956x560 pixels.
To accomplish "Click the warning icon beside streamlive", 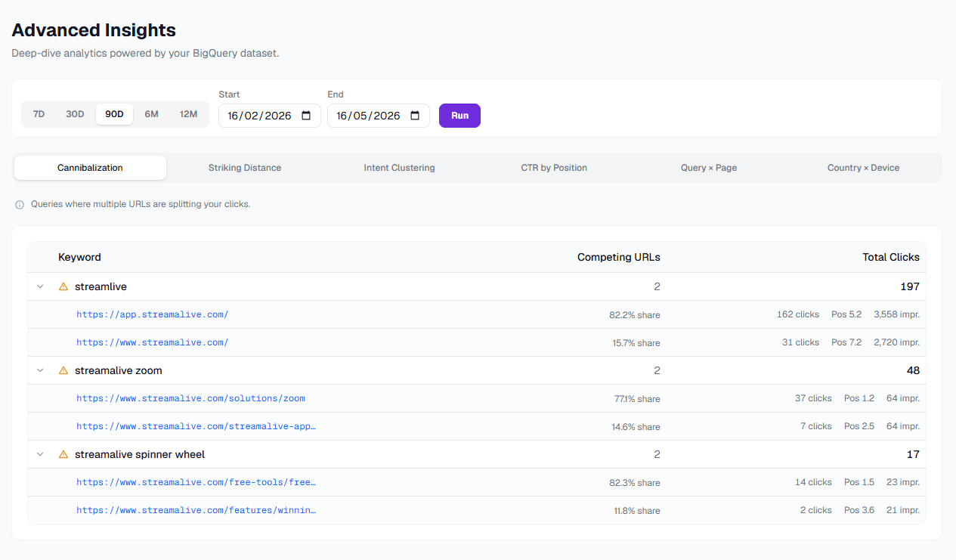I will click(x=63, y=286).
